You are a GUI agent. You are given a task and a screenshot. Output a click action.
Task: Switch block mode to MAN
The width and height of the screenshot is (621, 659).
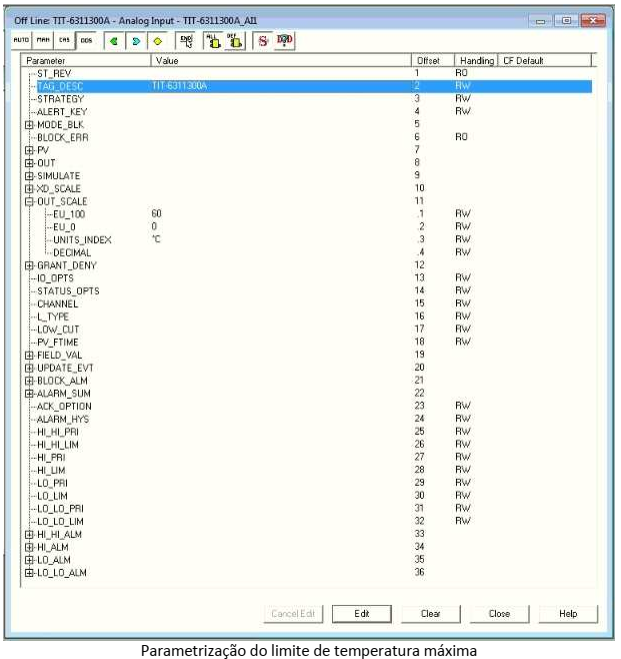[43, 40]
